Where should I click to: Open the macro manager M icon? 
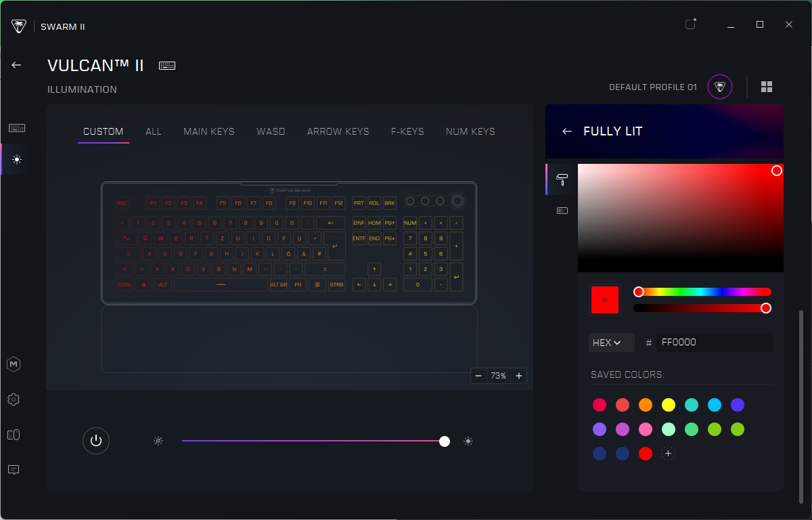coord(14,364)
